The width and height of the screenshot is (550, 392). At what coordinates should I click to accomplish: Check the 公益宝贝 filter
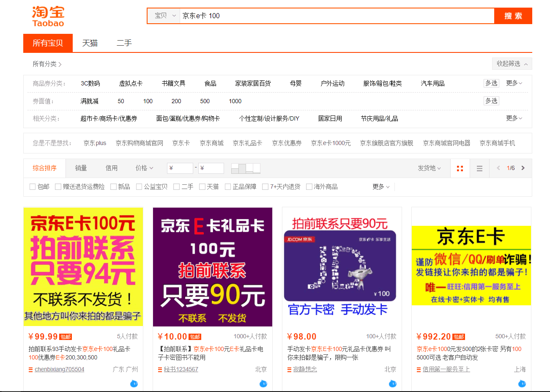click(139, 187)
